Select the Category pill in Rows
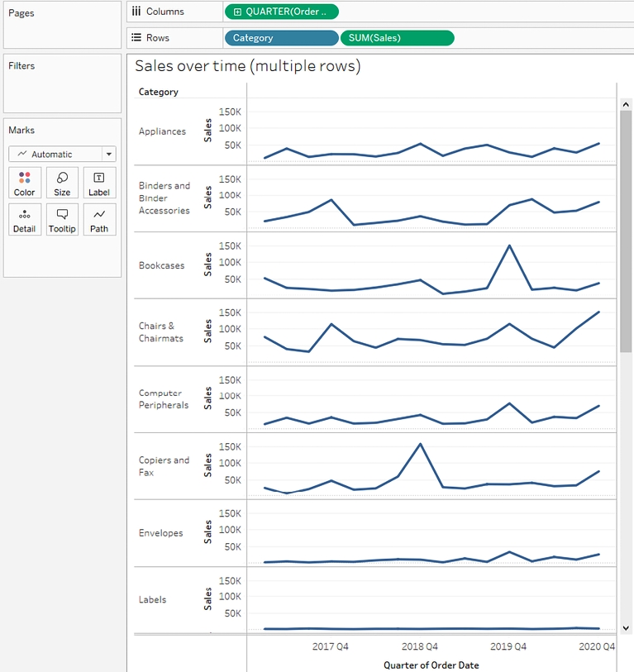This screenshot has height=672, width=634. point(280,38)
